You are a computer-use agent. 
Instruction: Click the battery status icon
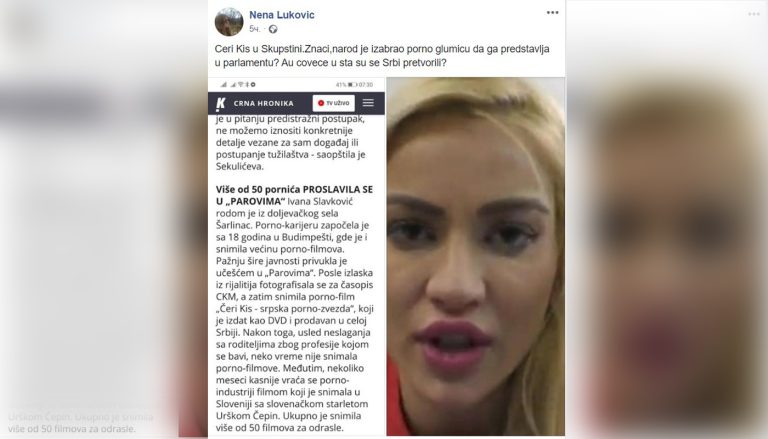[352, 85]
